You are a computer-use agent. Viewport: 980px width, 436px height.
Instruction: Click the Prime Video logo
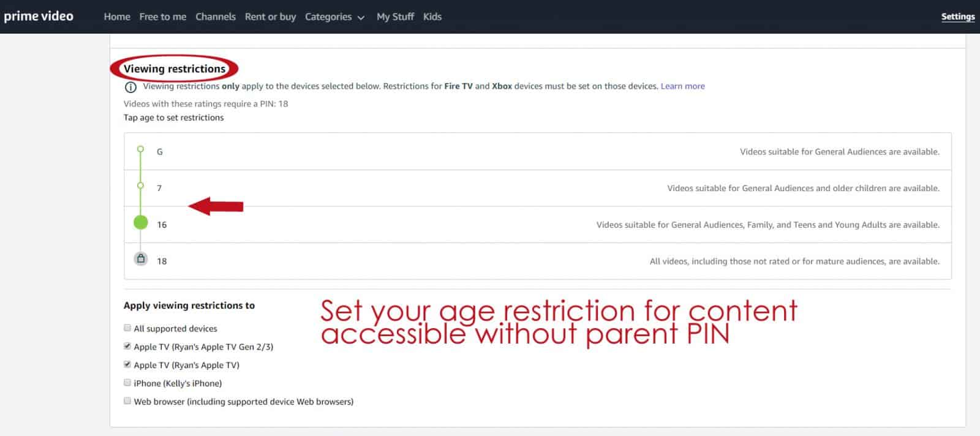39,17
